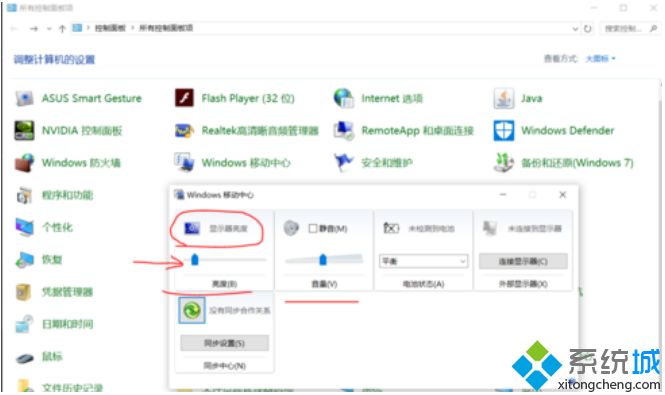Viewport: 665px width, 395px height.
Task: Click green sync icon in Mobility Center
Action: 192,311
